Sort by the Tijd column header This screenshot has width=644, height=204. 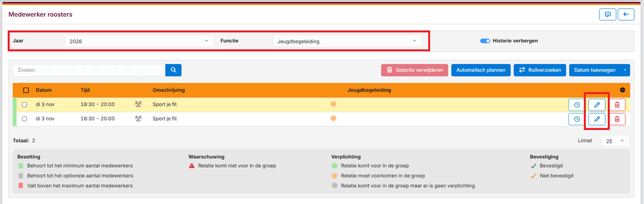tap(85, 90)
